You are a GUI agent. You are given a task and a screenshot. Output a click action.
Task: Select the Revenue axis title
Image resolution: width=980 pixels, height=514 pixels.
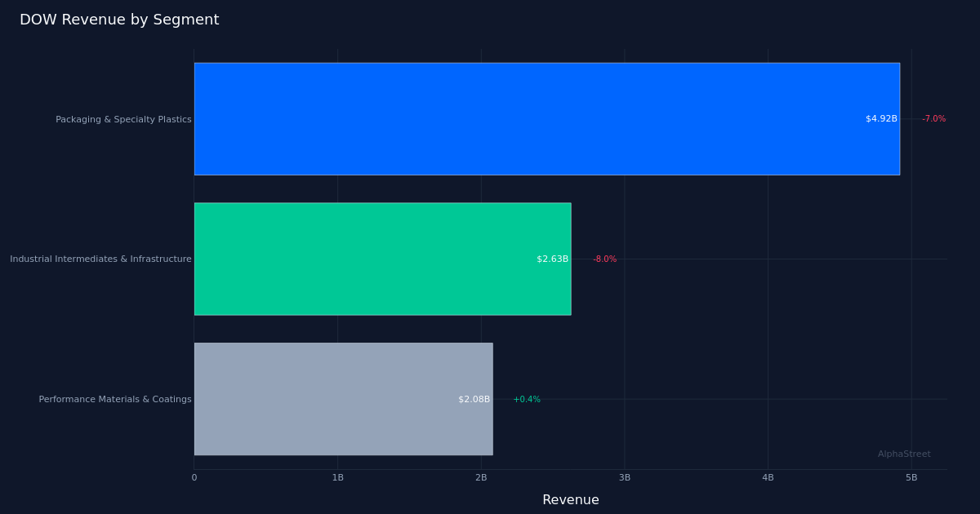point(571,499)
